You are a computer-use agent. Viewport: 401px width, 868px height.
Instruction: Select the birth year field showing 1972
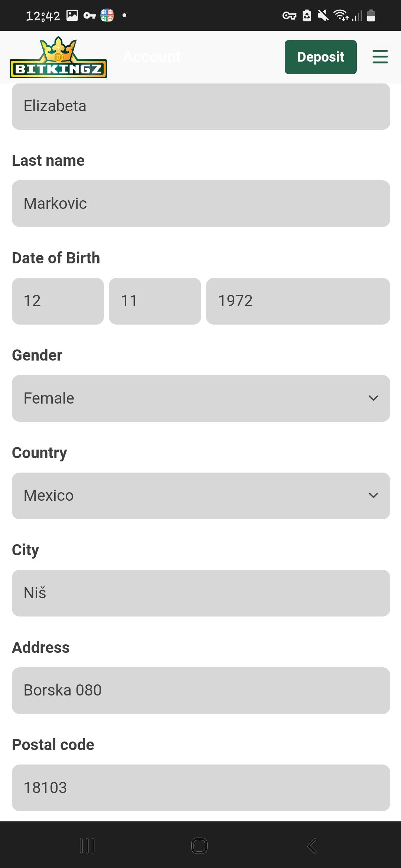[298, 301]
